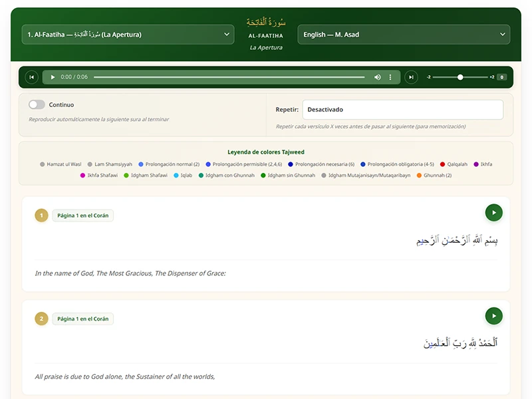
Task: Click verse 1's Página 1 en el Corán link
Action: coord(82,215)
